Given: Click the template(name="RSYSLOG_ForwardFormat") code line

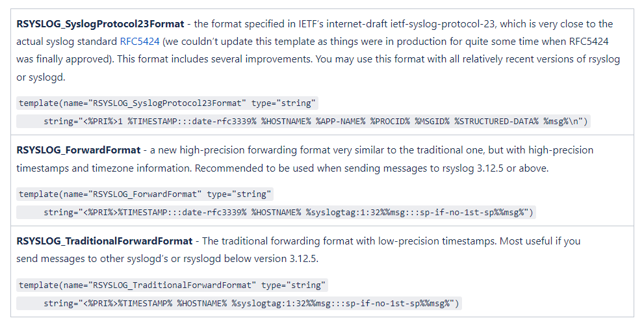Looking at the screenshot, I should (145, 194).
